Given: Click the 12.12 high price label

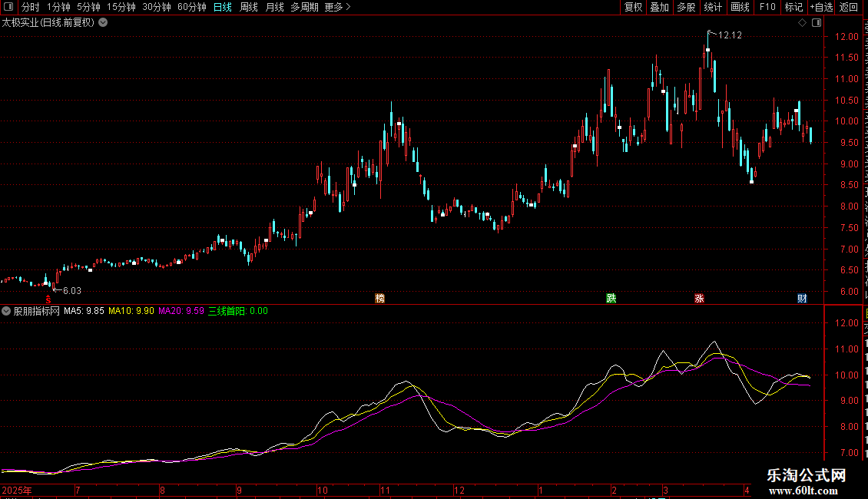Looking at the screenshot, I should (730, 35).
